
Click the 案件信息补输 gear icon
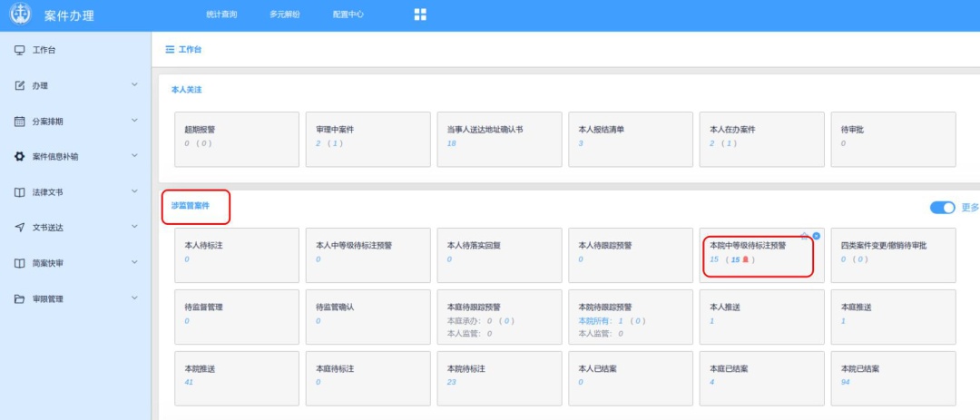tap(19, 156)
